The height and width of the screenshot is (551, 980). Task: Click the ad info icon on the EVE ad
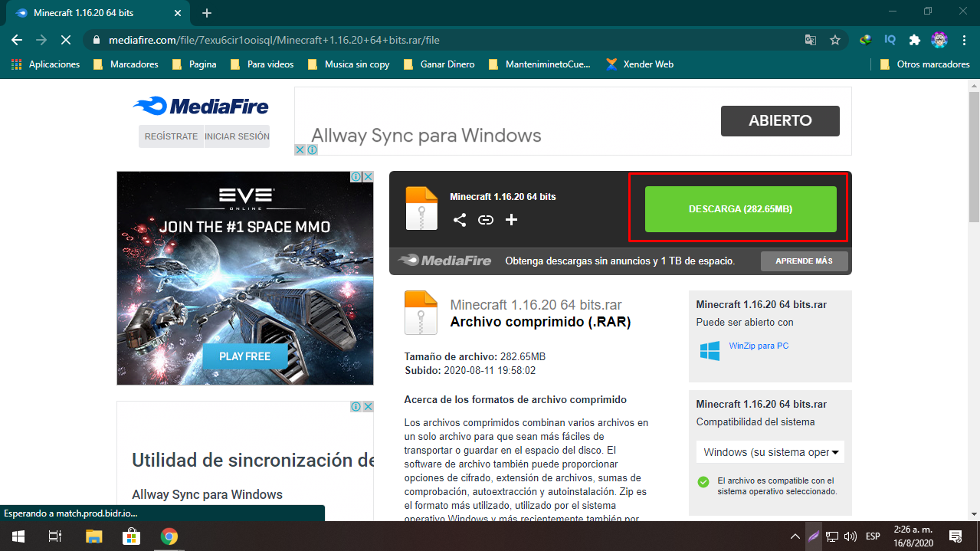click(x=356, y=176)
